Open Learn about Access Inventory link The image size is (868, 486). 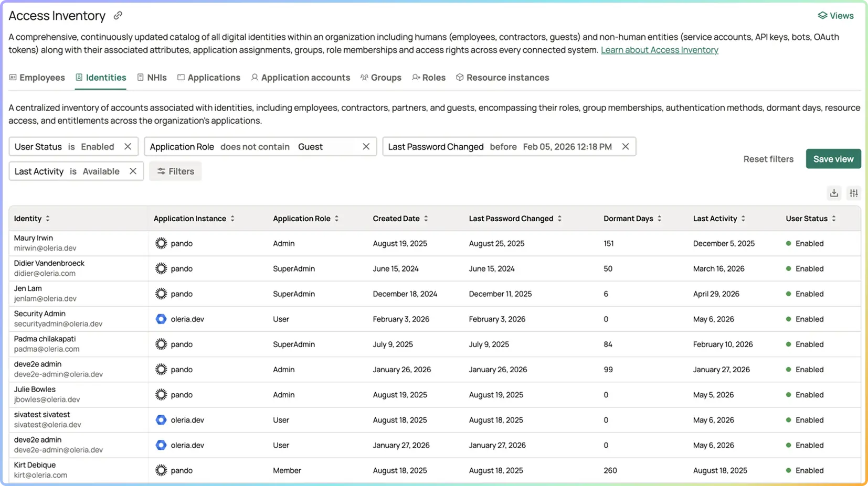pos(659,50)
